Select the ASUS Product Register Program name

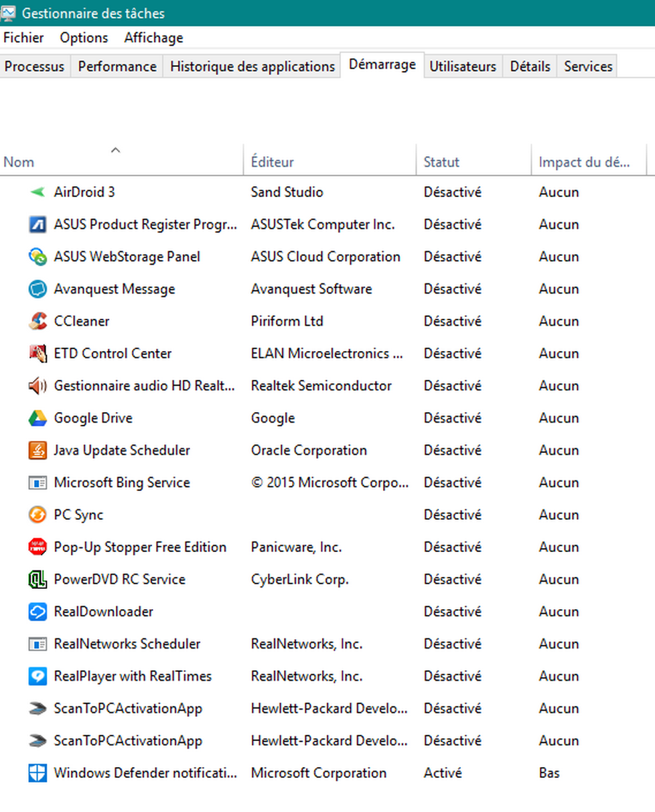coord(145,224)
